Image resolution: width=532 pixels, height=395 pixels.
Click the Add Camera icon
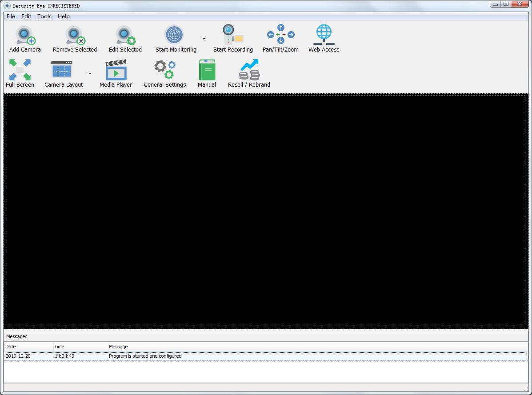pos(25,36)
